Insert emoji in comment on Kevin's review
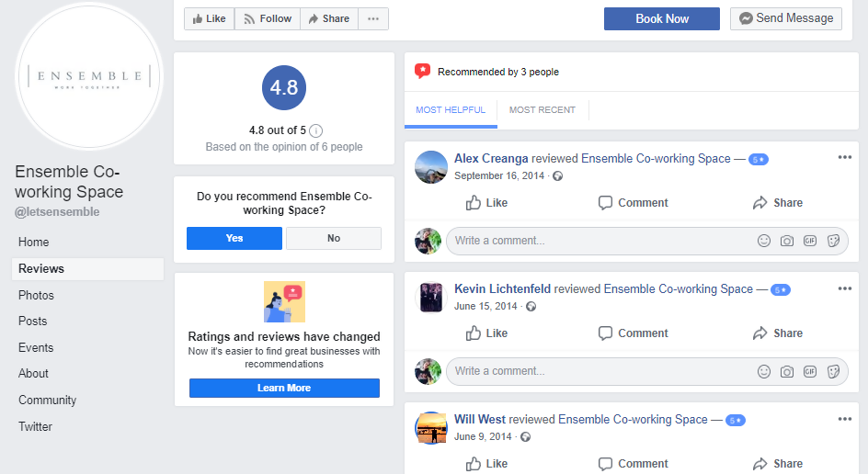 pos(764,371)
